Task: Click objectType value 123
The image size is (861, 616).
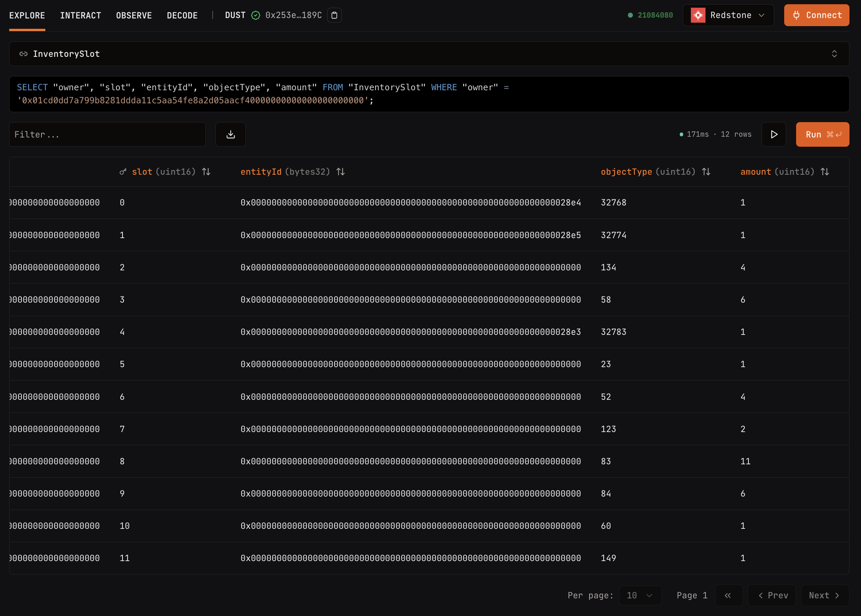Action: click(x=609, y=429)
